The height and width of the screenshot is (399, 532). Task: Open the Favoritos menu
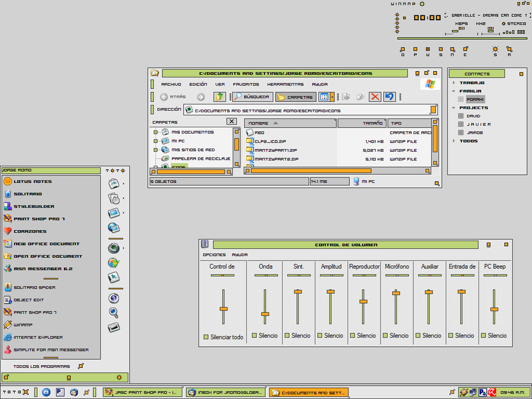pyautogui.click(x=246, y=84)
